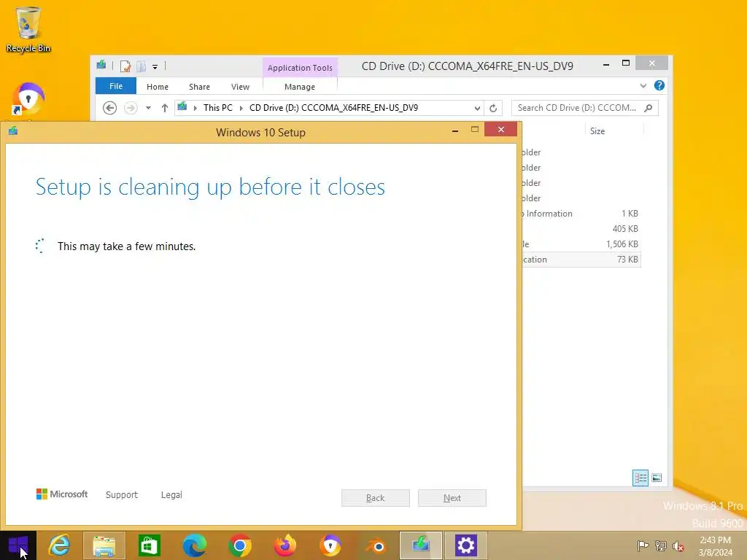
Task: Switch Explorer to details view
Action: point(640,478)
